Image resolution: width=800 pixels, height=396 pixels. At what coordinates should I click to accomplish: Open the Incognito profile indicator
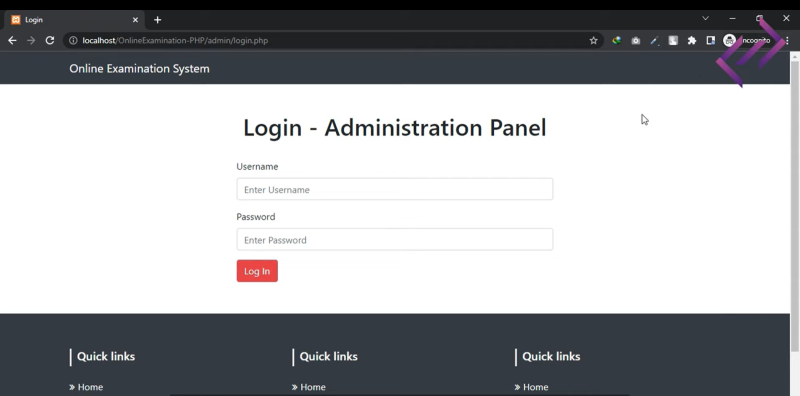click(746, 40)
